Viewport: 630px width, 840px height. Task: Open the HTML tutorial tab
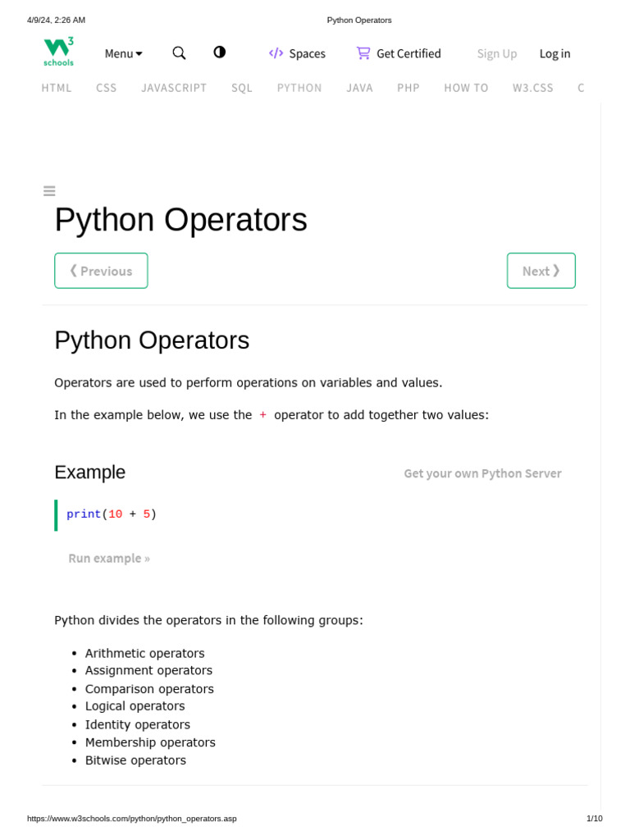[x=57, y=88]
